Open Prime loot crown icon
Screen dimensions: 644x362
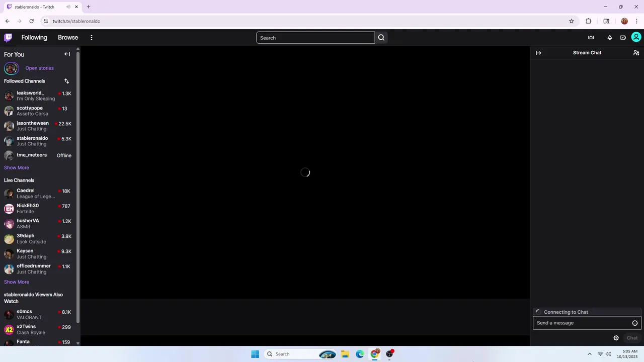pyautogui.click(x=591, y=38)
